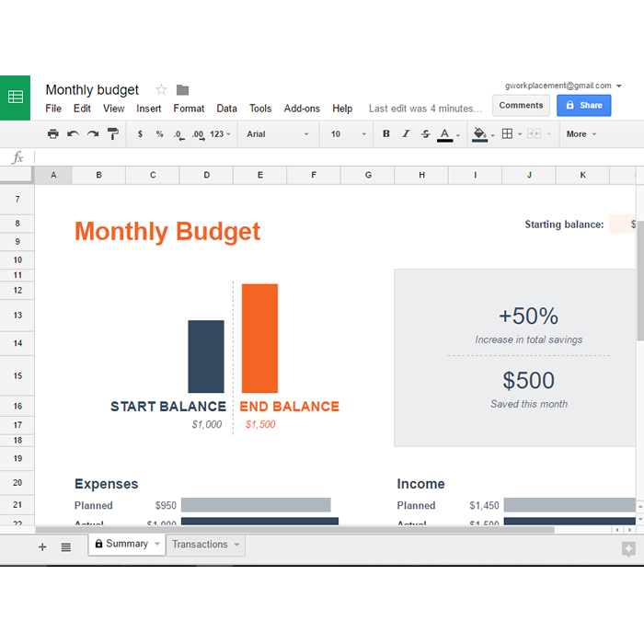Select column H header
Viewport: 644px width, 644px height.
pyautogui.click(x=421, y=176)
